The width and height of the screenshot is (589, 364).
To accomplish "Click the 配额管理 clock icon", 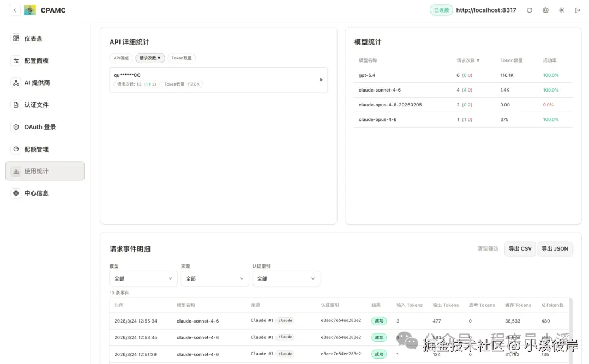I will point(16,149).
